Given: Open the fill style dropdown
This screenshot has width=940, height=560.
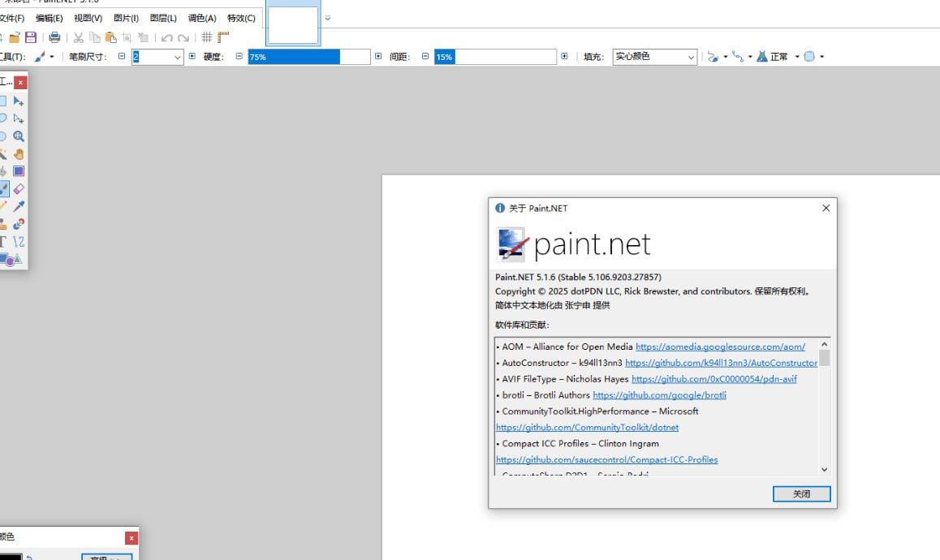Looking at the screenshot, I should 691,57.
